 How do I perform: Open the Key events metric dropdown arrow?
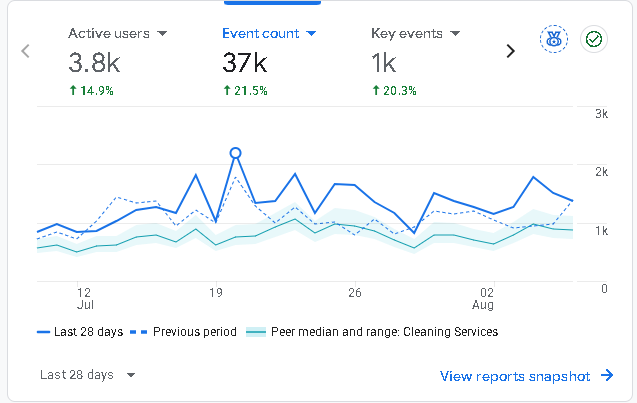point(455,33)
